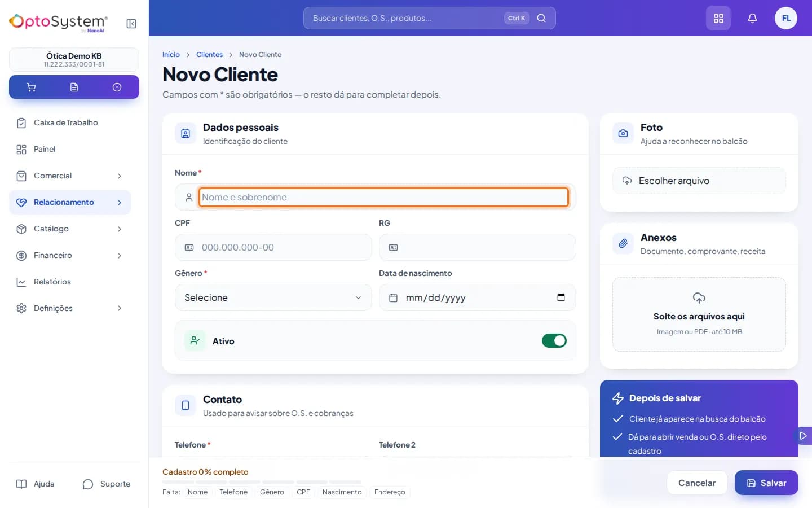This screenshot has height=508, width=812.
Task: Go to Caixa de Trabalho
Action: tap(70, 122)
